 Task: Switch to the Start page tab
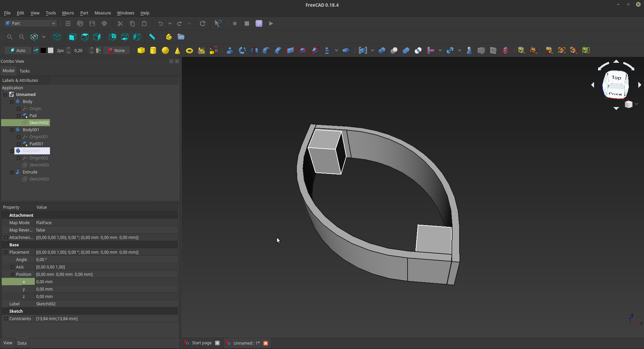click(202, 343)
